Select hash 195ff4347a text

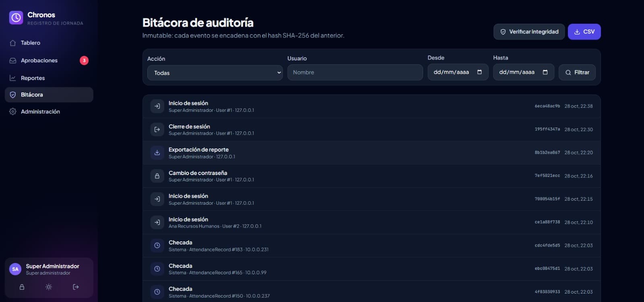click(x=547, y=129)
